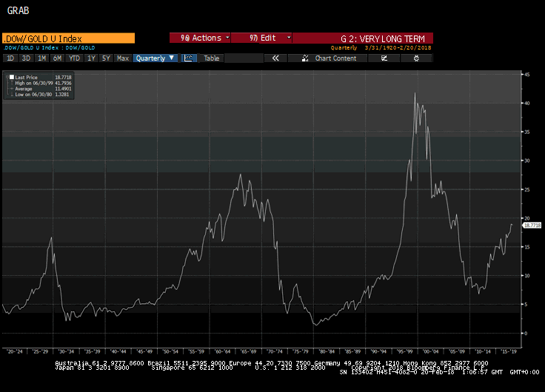Screen dimensions: 545x392
Task: Select the 1Y time range
Action: click(x=91, y=58)
